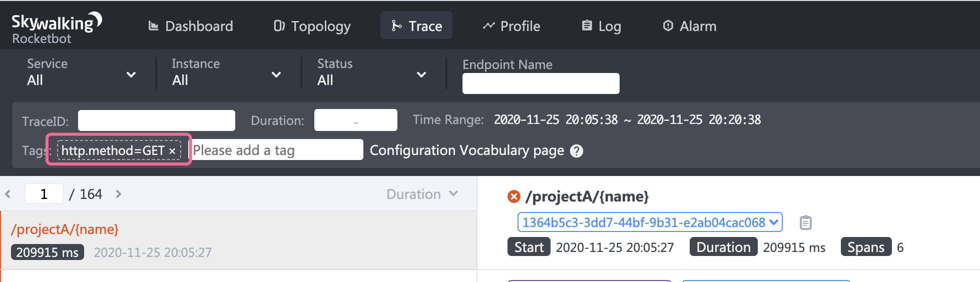Click the help question mark icon

(x=577, y=151)
